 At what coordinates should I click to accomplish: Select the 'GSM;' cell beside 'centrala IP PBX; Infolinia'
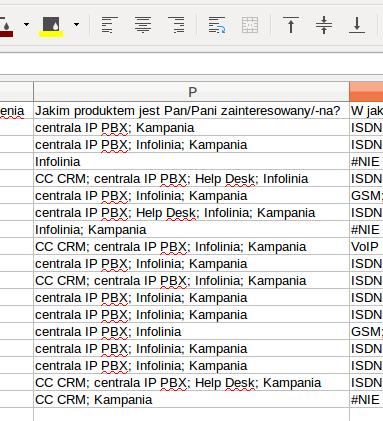pyautogui.click(x=366, y=331)
